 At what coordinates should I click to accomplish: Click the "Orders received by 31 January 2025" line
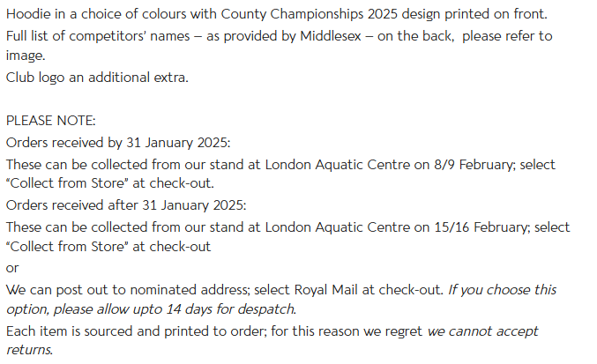tap(118, 142)
